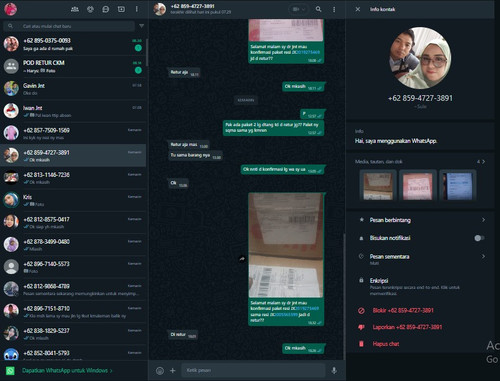The image size is (500, 381).
Task: Open chat with +62 813-1146-7236
Action: coord(73,178)
